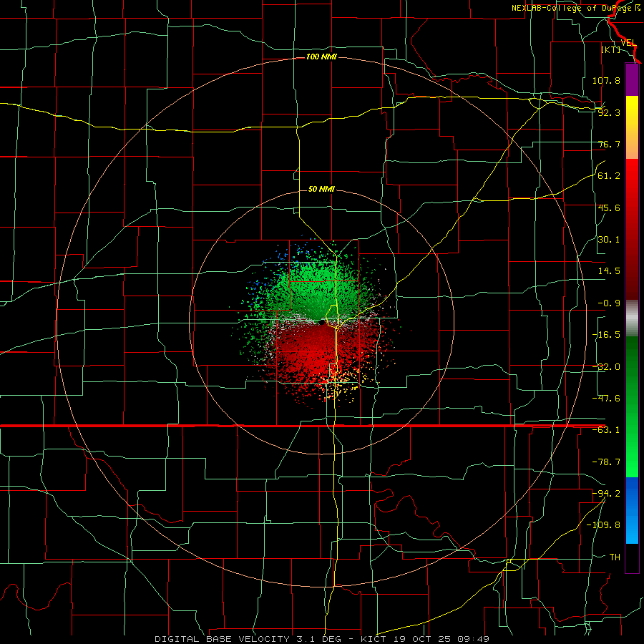This screenshot has width=644, height=644.
Task: Click the 76.7 velocity scale value
Action: tap(609, 144)
